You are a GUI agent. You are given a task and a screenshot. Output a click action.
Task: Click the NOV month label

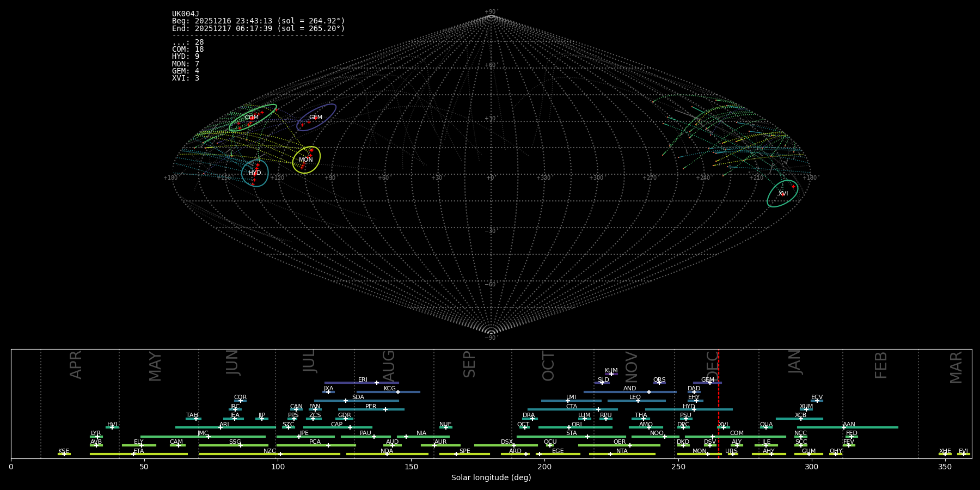pos(631,367)
